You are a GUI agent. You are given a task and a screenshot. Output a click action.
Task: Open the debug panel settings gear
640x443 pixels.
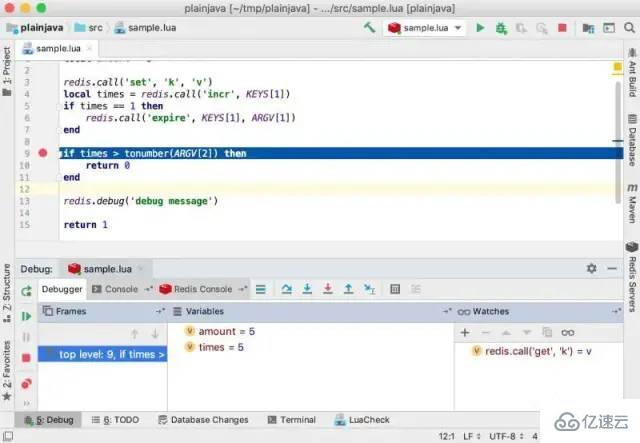click(x=591, y=268)
